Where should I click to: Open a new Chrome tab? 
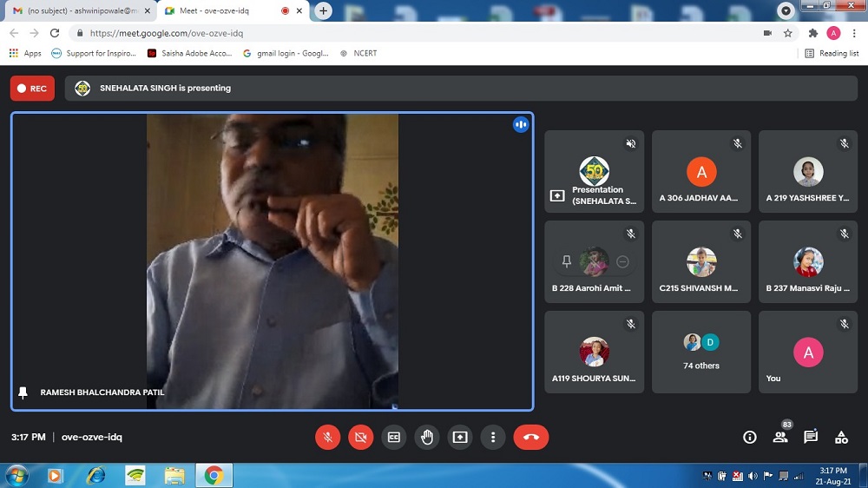click(324, 10)
